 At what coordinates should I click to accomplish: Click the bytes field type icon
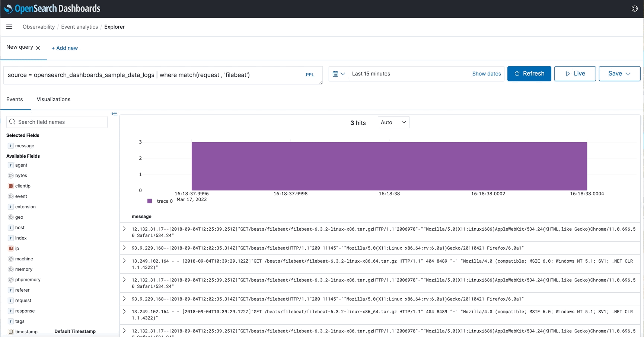[11, 176]
